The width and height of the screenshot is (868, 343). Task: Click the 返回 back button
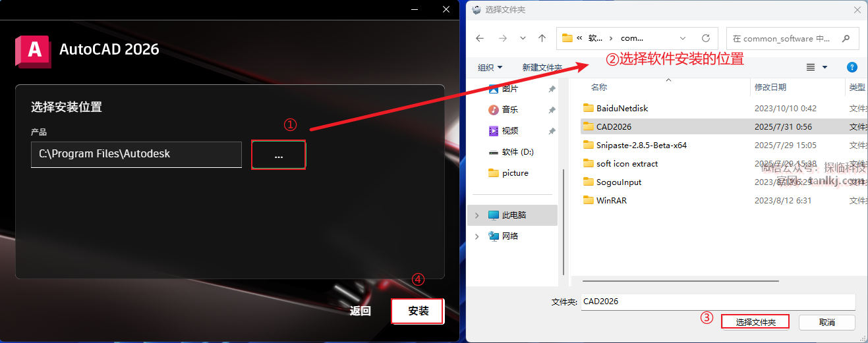[x=361, y=311]
